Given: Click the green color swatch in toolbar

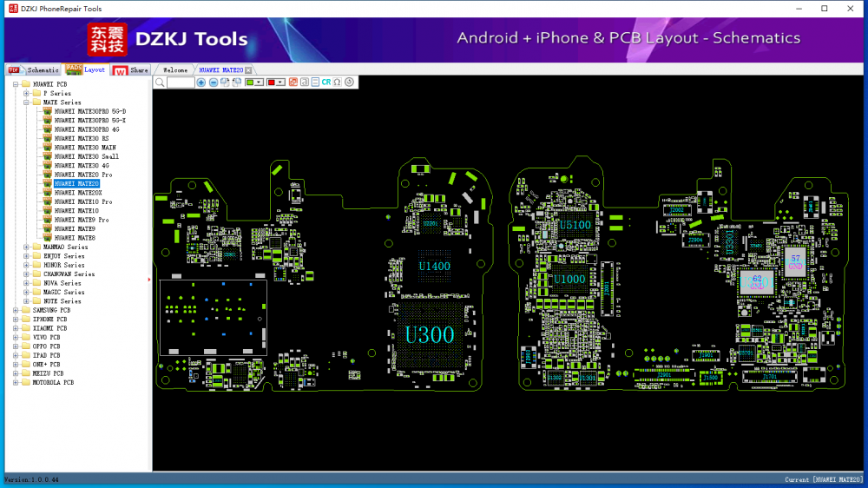Looking at the screenshot, I should 250,82.
